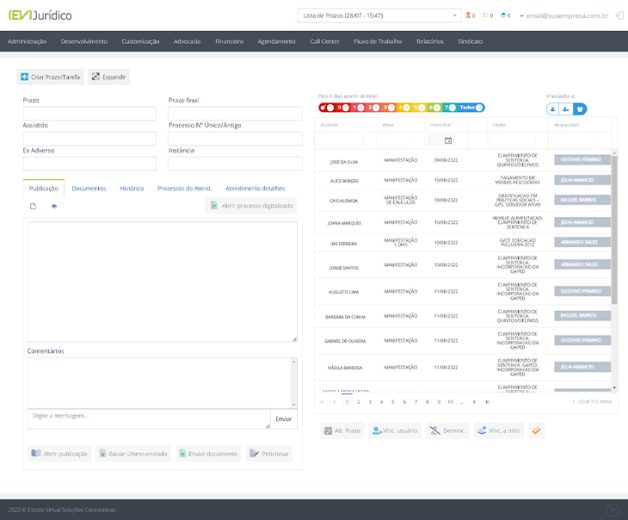Select the Todos deadline filter
This screenshot has width=628, height=520.
coord(470,107)
